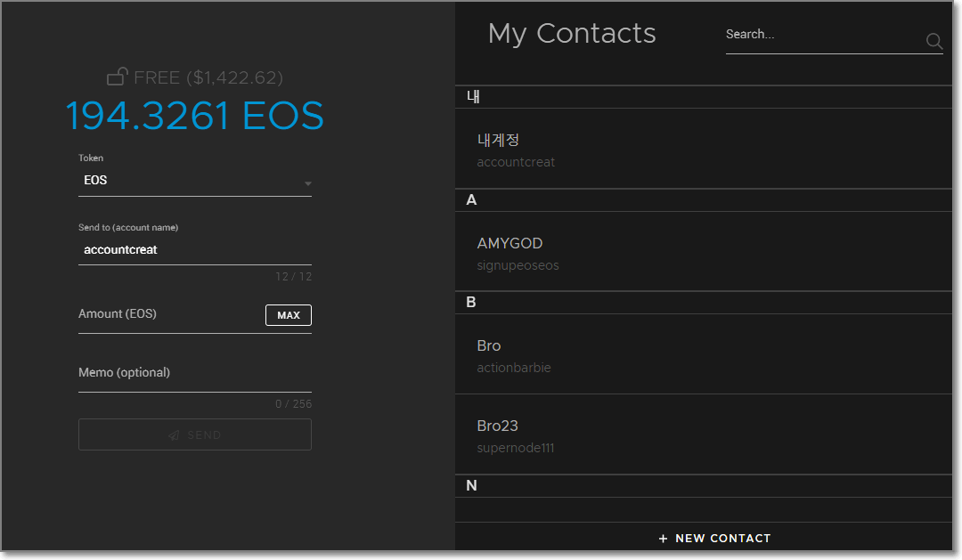The image size is (962, 560).
Task: Click the SEND button
Action: (x=194, y=434)
